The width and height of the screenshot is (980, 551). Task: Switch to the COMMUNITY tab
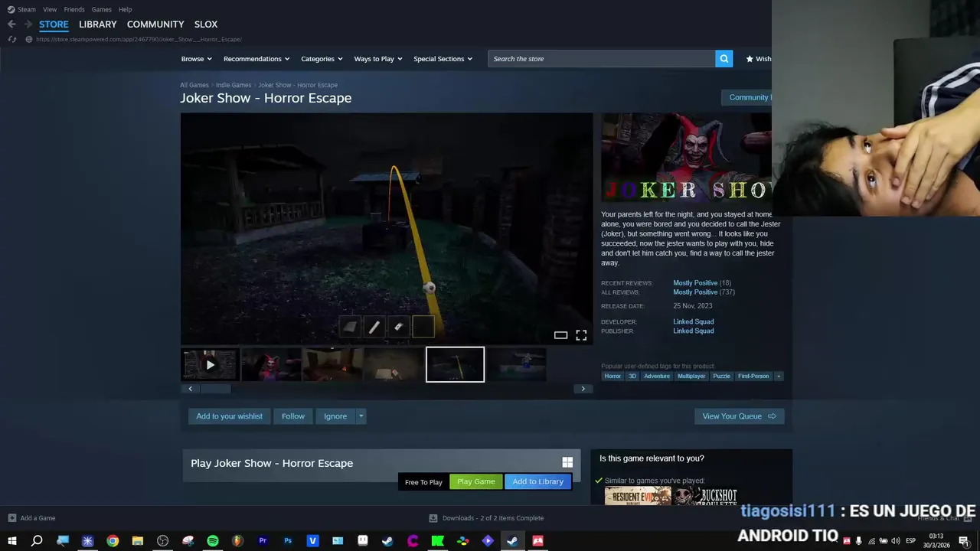155,24
